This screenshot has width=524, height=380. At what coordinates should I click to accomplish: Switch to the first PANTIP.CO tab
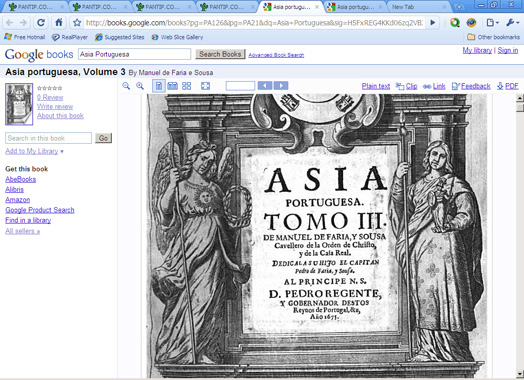36,7
